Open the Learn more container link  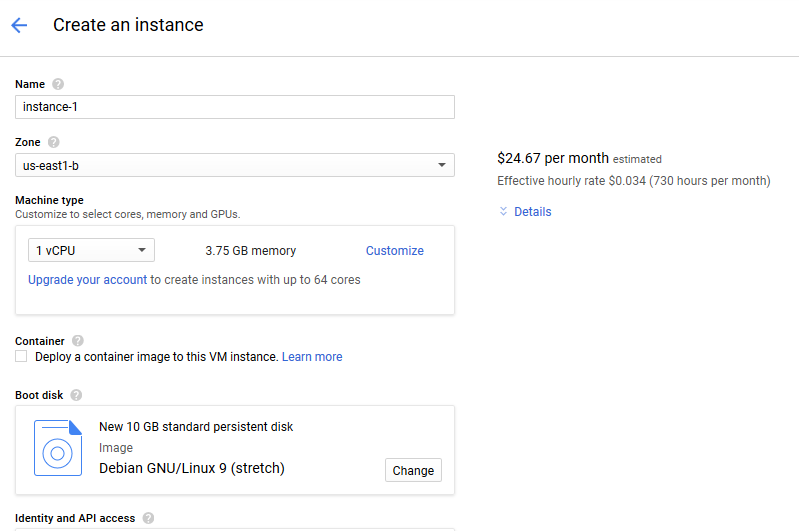click(312, 357)
